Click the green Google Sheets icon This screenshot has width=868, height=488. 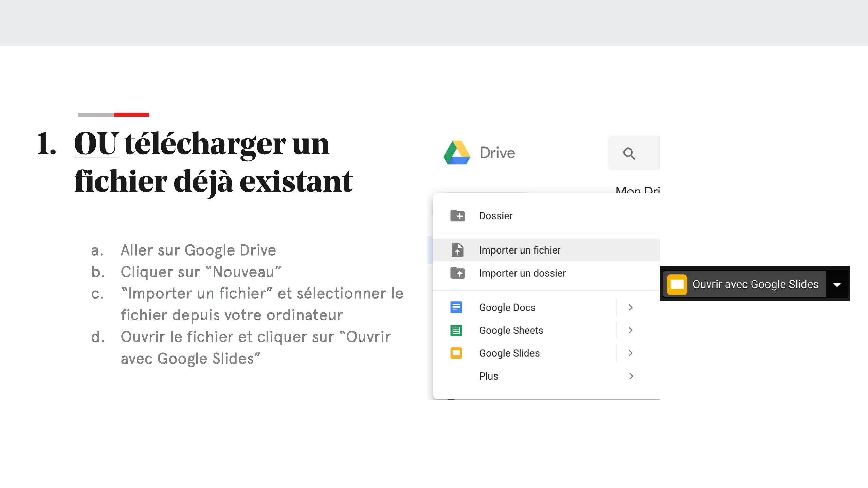click(456, 330)
